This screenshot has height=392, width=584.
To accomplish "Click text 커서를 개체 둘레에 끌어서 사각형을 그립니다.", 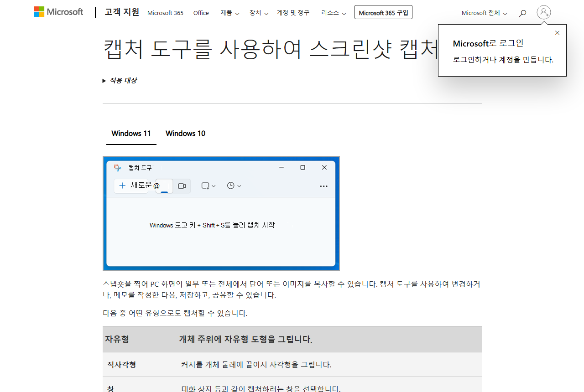I will (256, 365).
